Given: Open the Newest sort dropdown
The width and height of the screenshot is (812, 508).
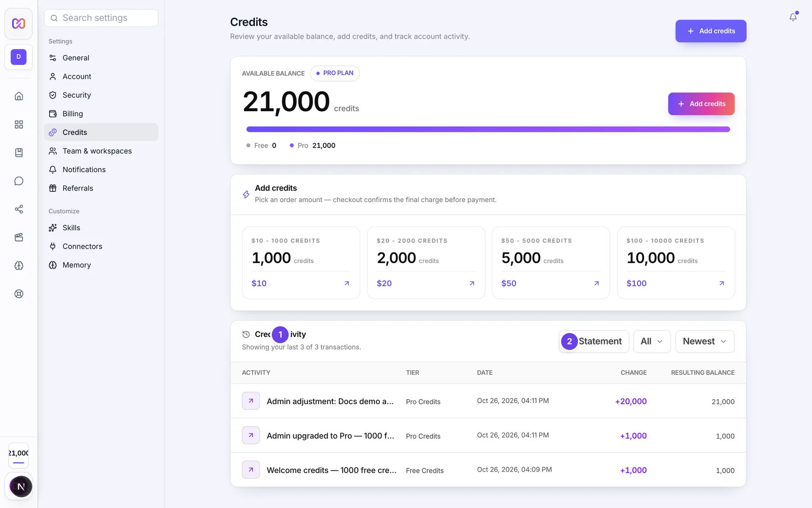Looking at the screenshot, I should [x=705, y=341].
